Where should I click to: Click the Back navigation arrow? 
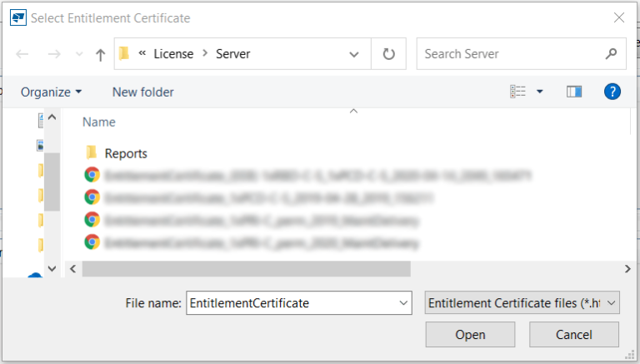(22, 54)
